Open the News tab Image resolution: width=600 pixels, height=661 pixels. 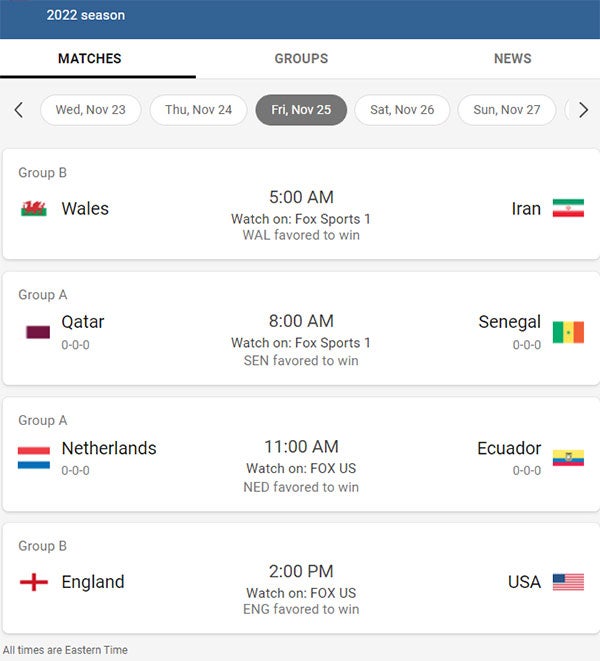tap(512, 58)
